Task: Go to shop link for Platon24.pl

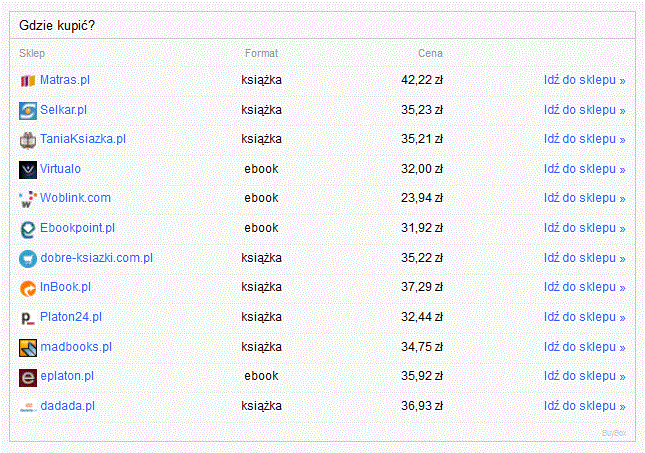Action: (x=585, y=317)
